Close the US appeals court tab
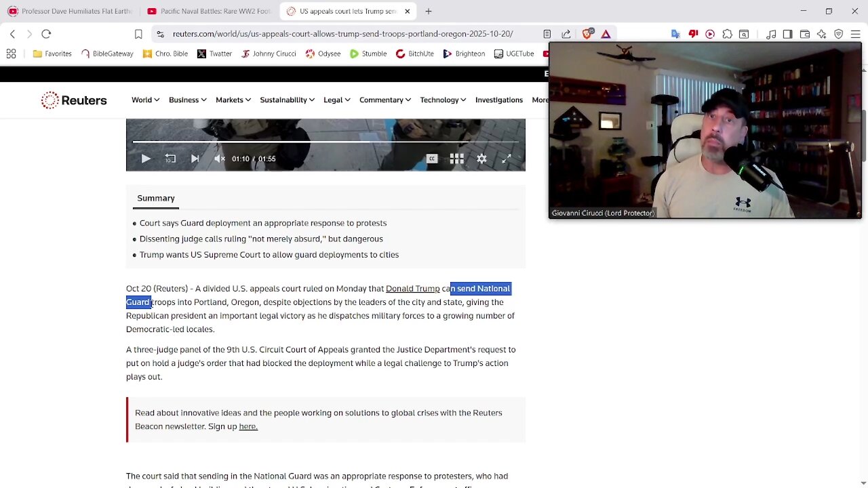868x488 pixels. click(x=408, y=12)
